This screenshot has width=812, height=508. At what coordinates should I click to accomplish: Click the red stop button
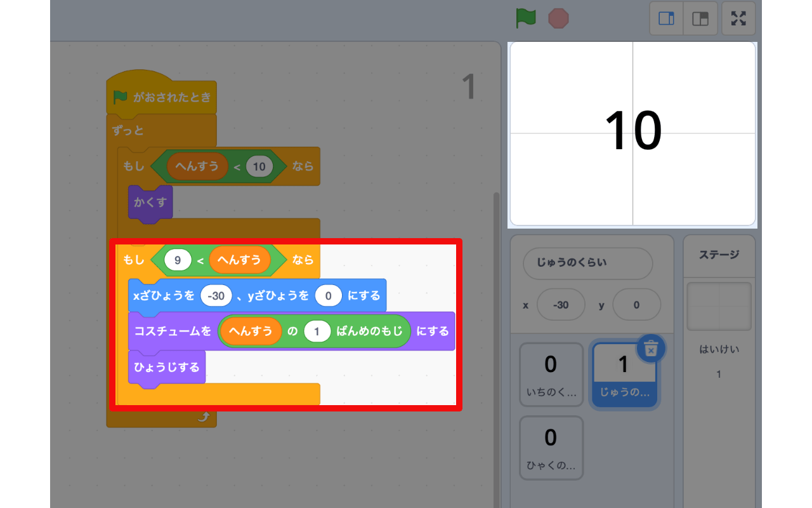pos(558,18)
